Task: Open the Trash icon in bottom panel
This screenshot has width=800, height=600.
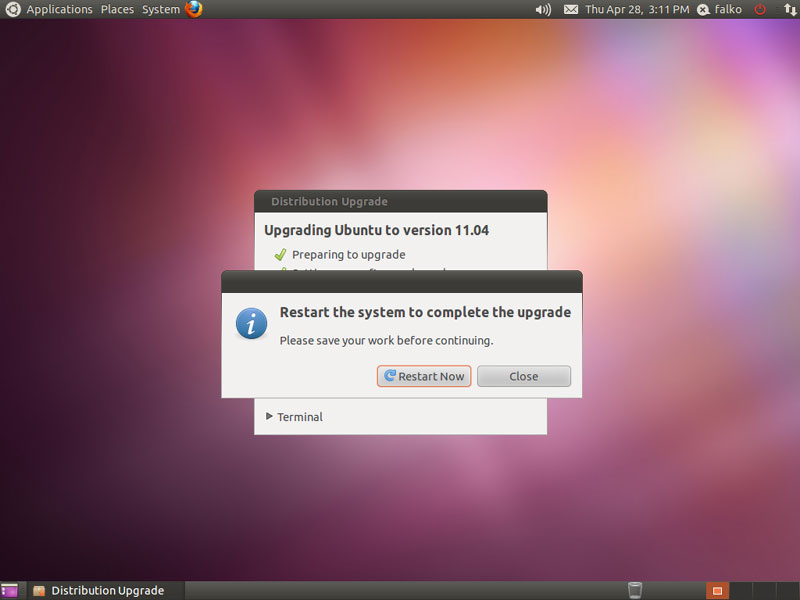Action: (635, 590)
